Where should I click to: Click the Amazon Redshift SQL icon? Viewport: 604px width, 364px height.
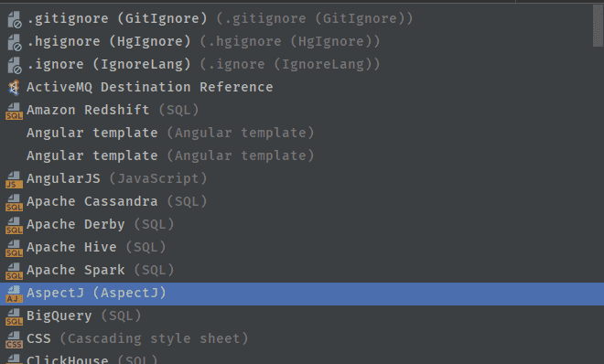click(x=14, y=111)
